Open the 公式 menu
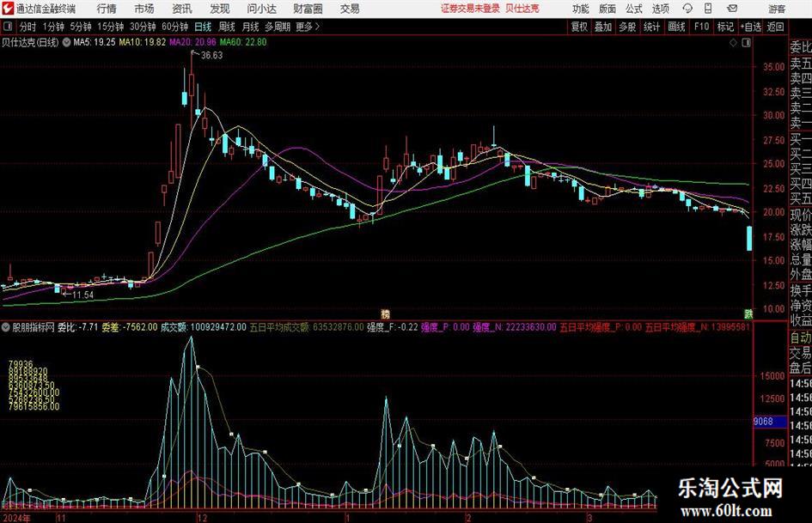The height and width of the screenshot is (523, 812). click(634, 9)
